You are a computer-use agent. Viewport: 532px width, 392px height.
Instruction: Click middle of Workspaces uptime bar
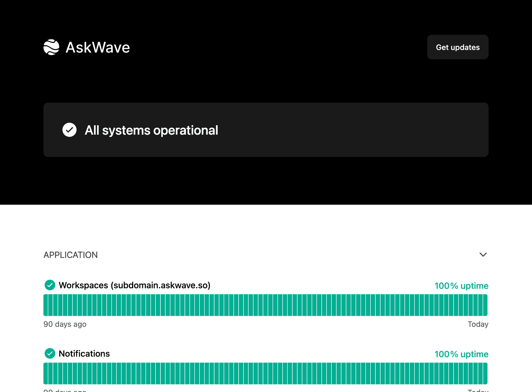(265, 305)
